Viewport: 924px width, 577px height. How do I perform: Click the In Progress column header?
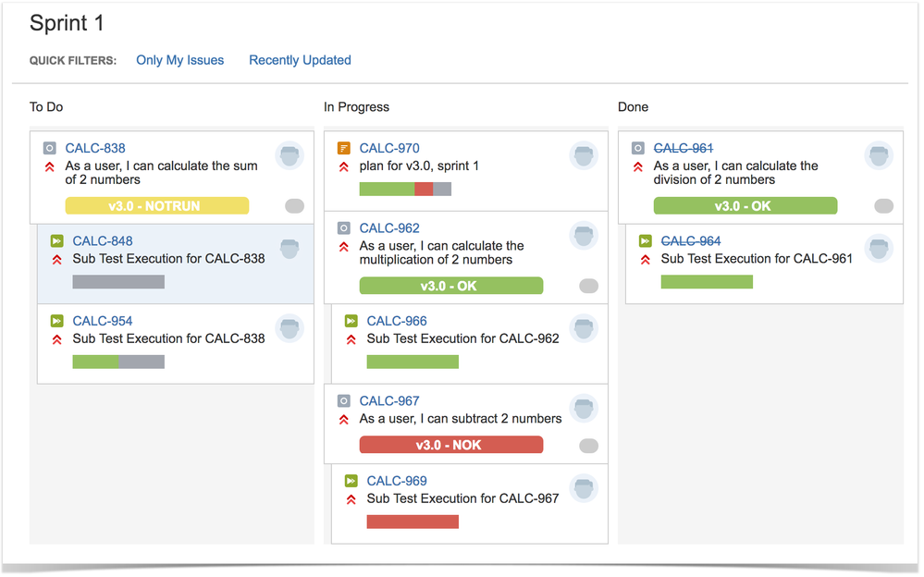pyautogui.click(x=356, y=107)
